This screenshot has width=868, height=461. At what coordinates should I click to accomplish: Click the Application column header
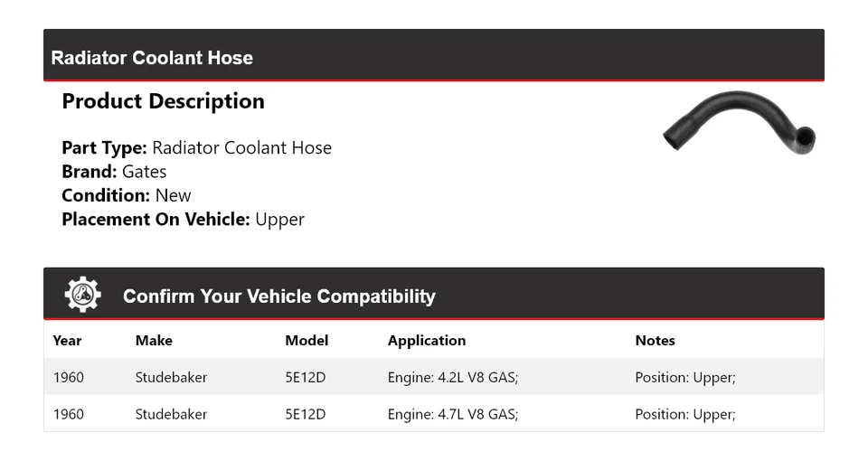coord(427,341)
